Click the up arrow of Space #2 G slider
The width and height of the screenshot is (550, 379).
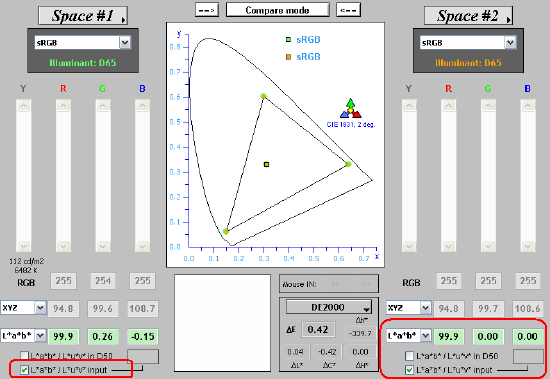488,105
